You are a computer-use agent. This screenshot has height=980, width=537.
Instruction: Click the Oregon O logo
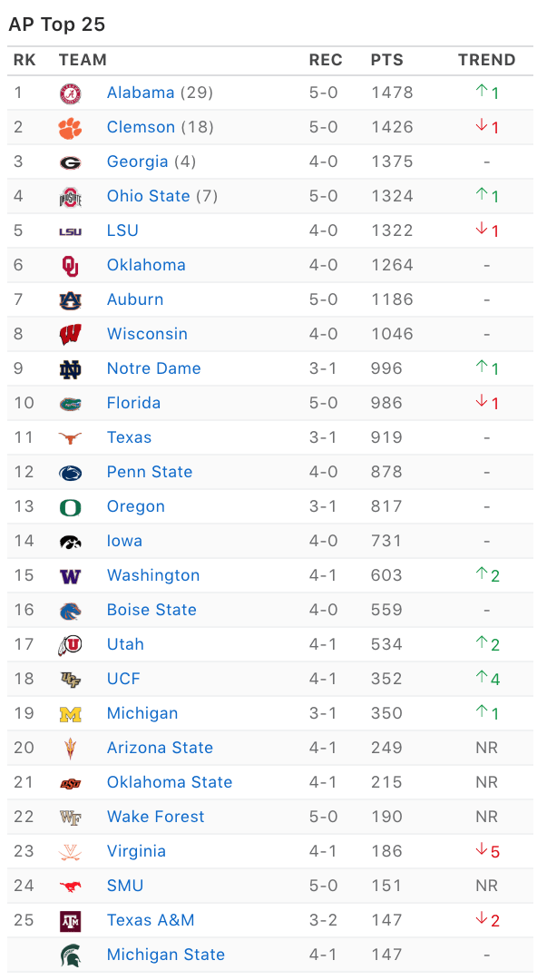tap(70, 507)
